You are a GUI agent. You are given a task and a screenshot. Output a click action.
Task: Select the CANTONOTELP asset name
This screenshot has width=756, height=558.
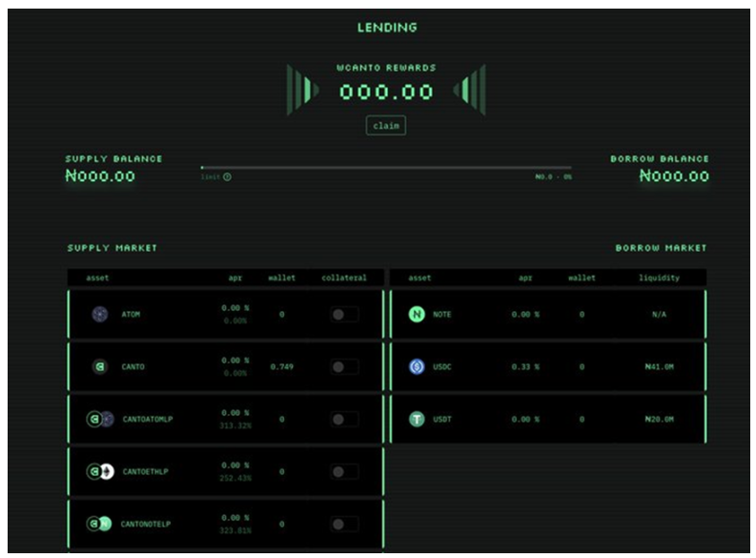pyautogui.click(x=146, y=524)
